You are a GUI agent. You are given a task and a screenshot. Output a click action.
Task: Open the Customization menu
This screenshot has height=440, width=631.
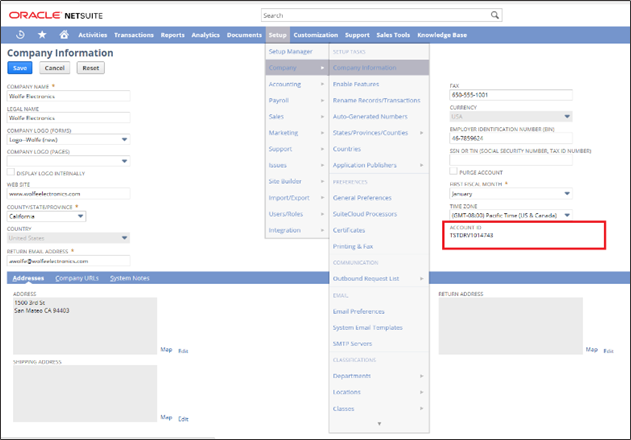[x=316, y=35]
